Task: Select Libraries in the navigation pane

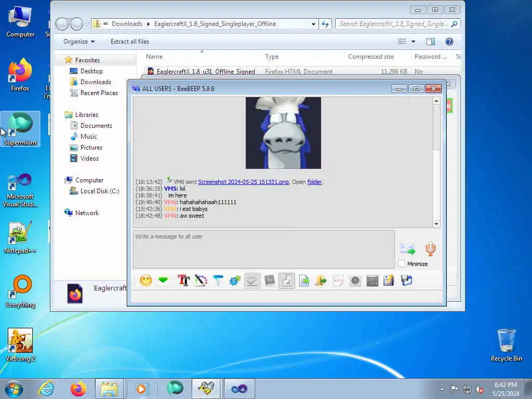Action: coord(87,115)
